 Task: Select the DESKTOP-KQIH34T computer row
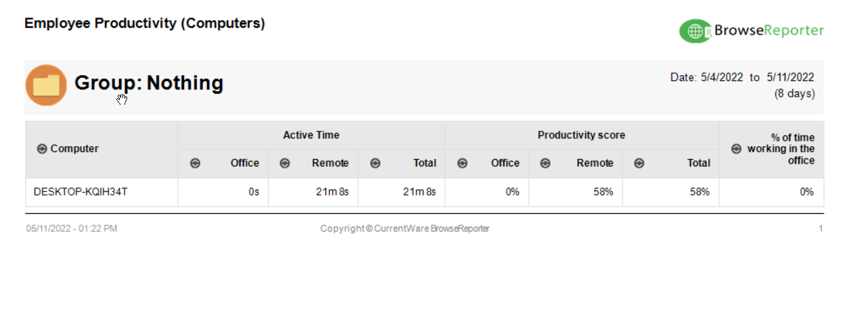(x=424, y=192)
